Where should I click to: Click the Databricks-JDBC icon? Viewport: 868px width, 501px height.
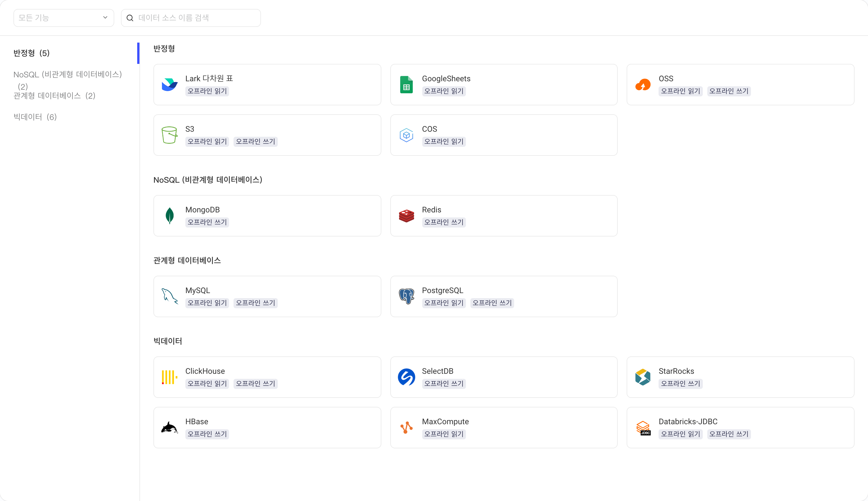click(x=643, y=428)
